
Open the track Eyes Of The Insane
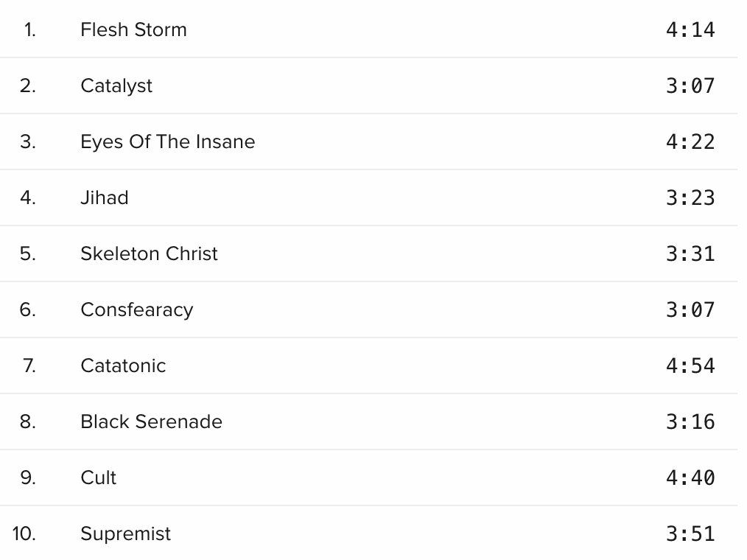[x=168, y=142]
